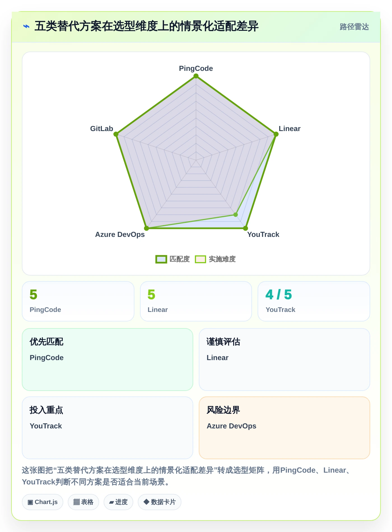Click the 数据卡片 diamond tag chip
The width and height of the screenshot is (392, 532).
[160, 502]
